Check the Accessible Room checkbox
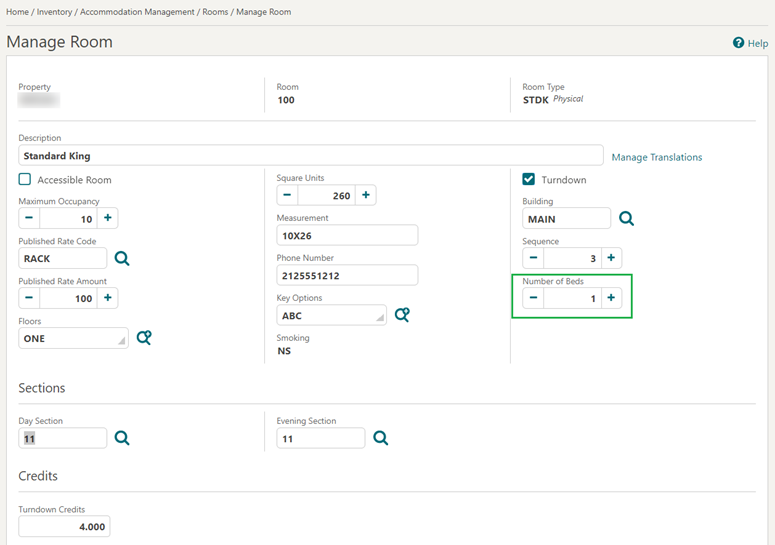 [25, 179]
